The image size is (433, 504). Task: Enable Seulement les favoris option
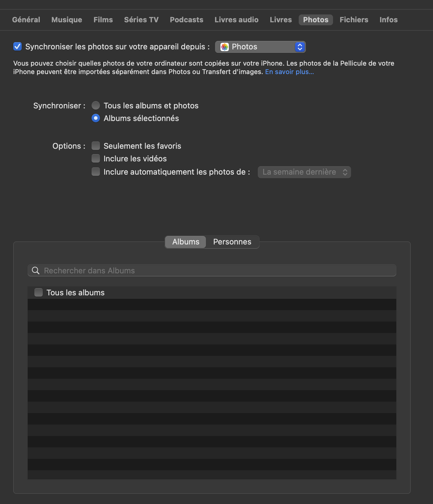(96, 146)
